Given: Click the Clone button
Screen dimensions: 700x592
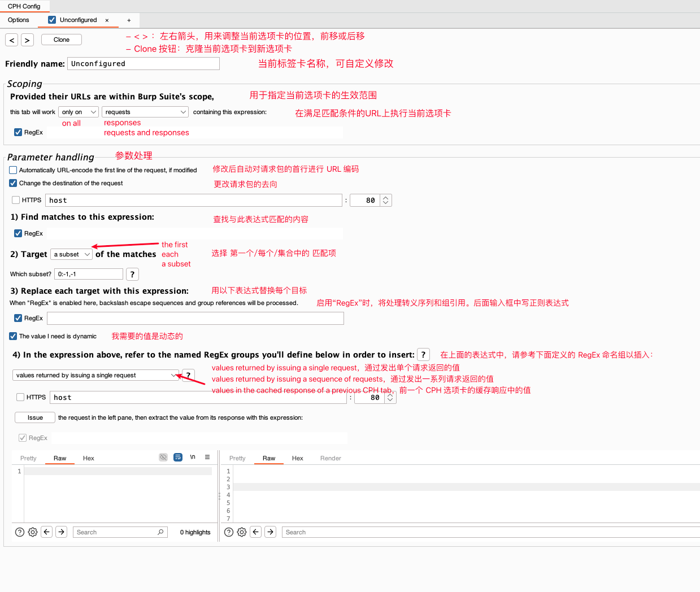Looking at the screenshot, I should pyautogui.click(x=62, y=40).
